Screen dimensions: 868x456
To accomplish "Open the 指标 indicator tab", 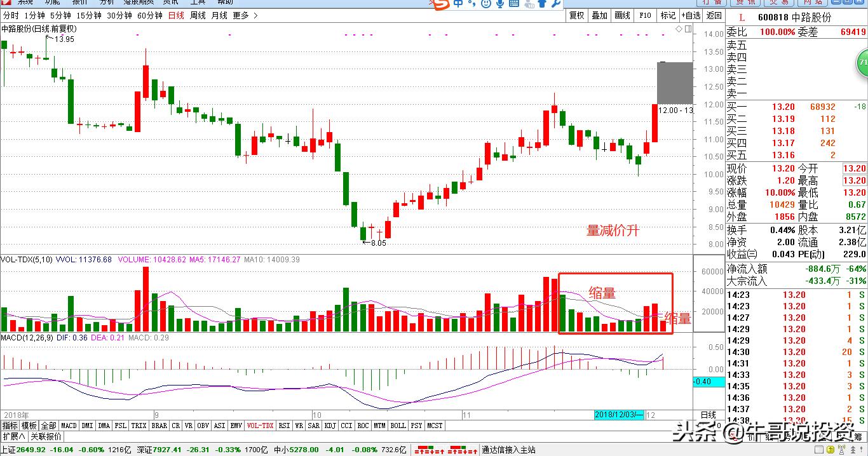I will click(10, 426).
